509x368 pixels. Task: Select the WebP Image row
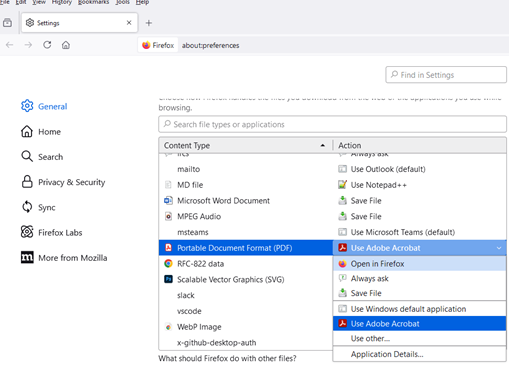[246, 327]
